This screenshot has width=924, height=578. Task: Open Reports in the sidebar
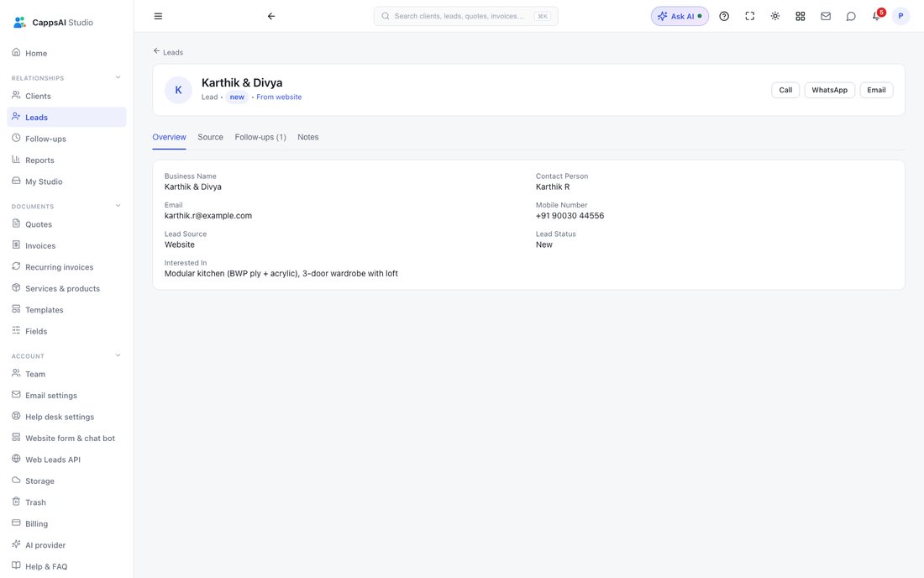(x=66, y=160)
